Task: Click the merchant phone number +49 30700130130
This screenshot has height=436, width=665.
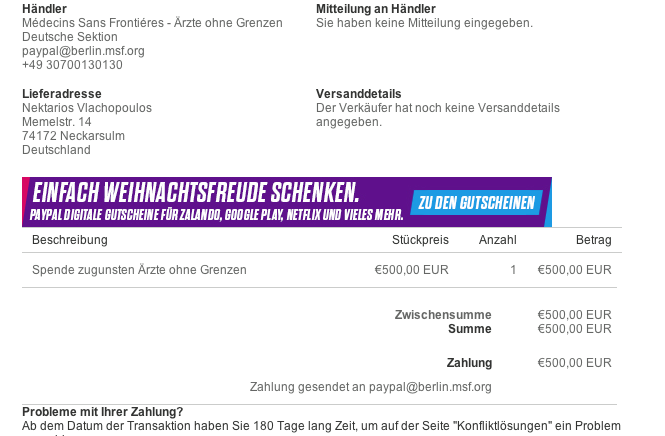Action: [72, 65]
